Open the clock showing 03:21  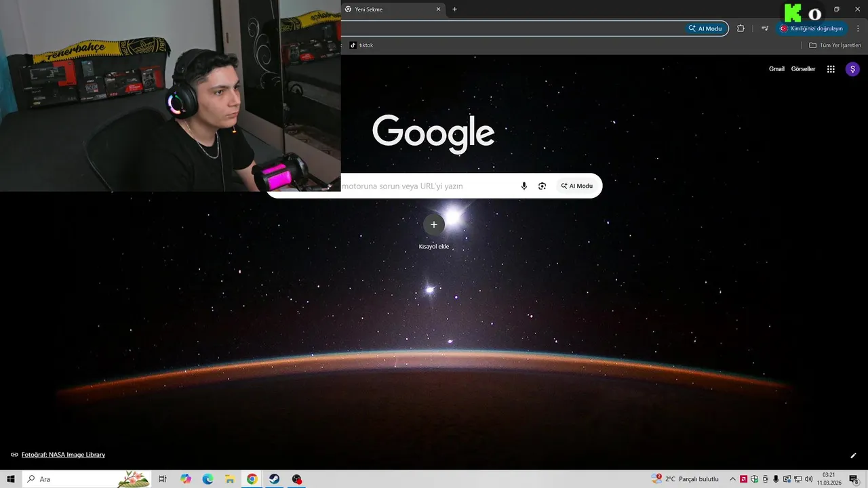pyautogui.click(x=829, y=479)
